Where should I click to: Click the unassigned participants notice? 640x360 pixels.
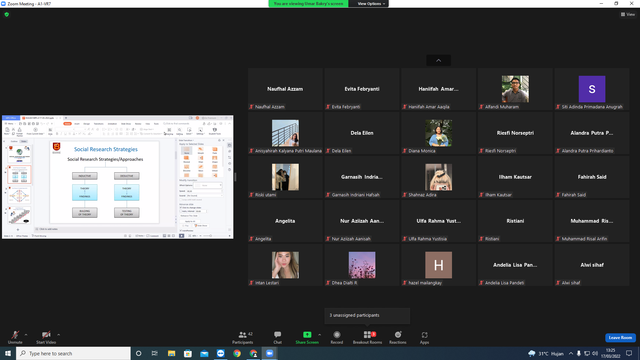click(x=367, y=315)
